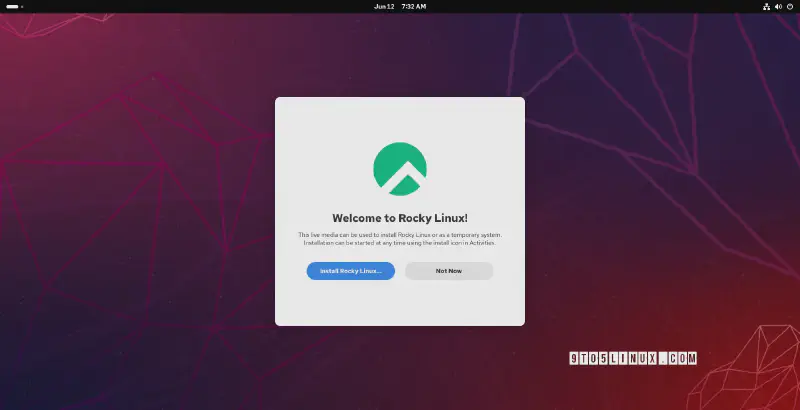Open the power icon in top bar
Image resolution: width=800 pixels, height=410 pixels.
[789, 6]
